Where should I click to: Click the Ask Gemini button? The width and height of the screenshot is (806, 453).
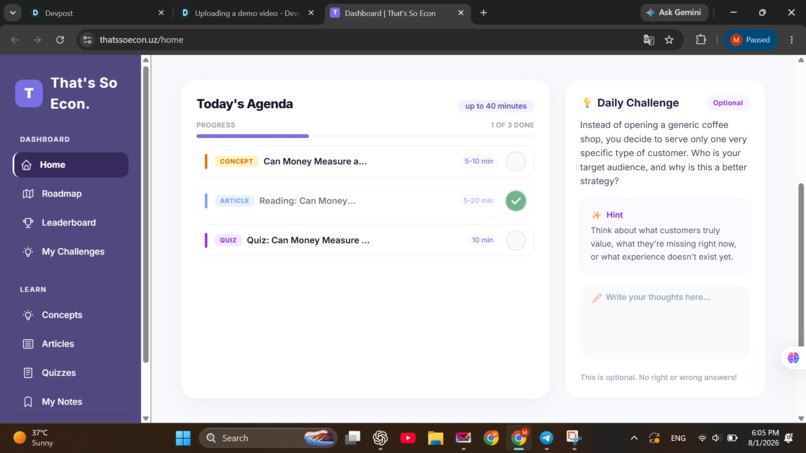click(674, 12)
